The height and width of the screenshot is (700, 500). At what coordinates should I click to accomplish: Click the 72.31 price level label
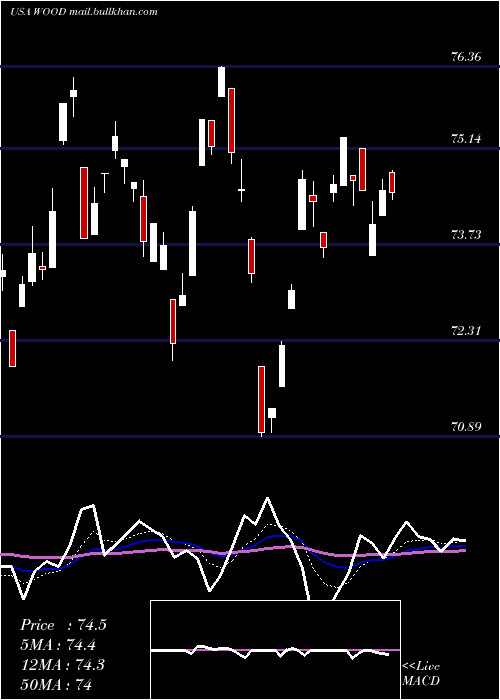(466, 331)
